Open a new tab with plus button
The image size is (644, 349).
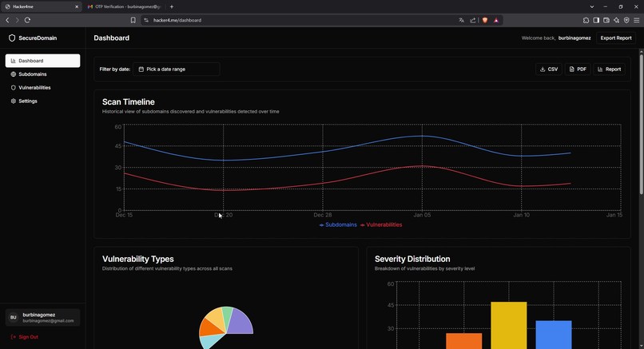coord(172,6)
